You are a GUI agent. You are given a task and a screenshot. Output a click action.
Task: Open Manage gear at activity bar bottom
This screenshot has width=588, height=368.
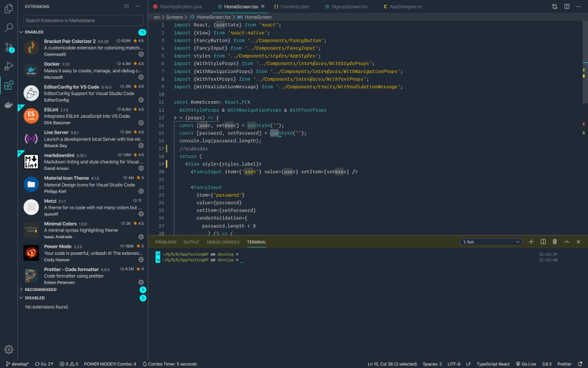click(x=9, y=349)
